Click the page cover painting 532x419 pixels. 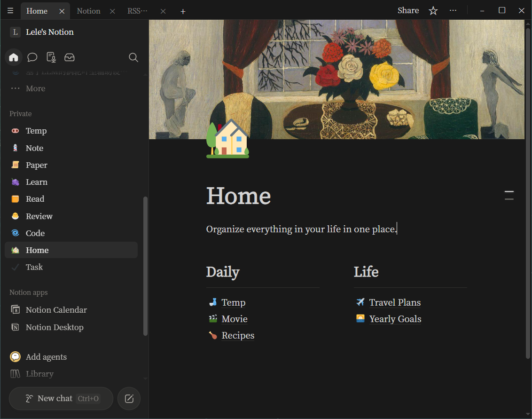[336, 79]
